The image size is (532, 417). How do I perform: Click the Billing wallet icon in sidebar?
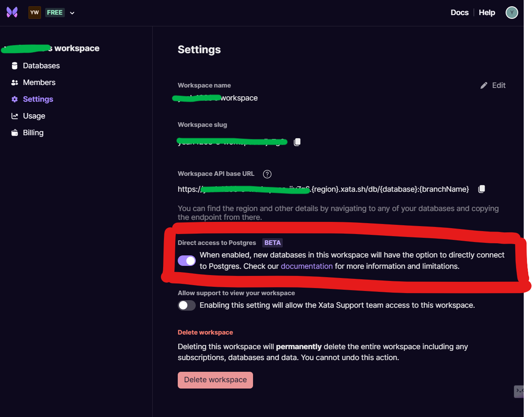click(x=15, y=133)
